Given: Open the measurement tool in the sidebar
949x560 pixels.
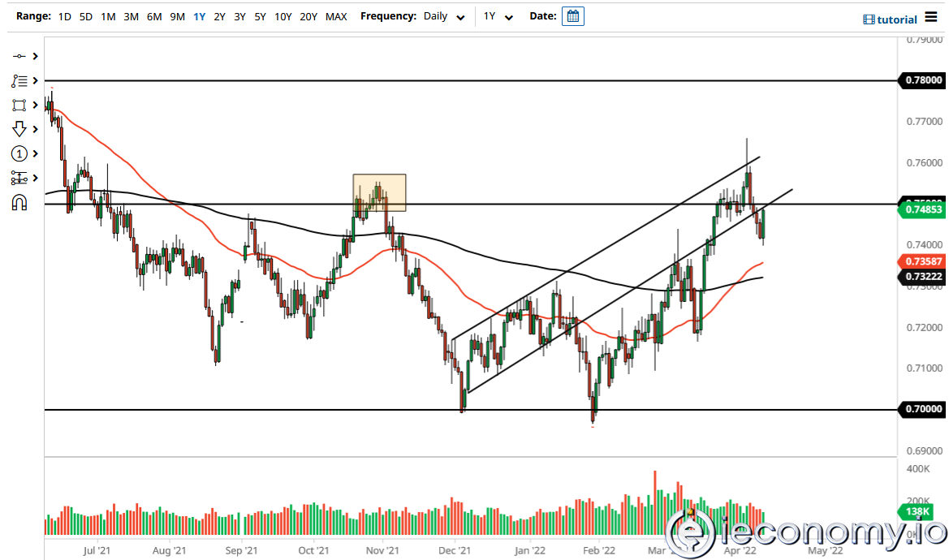Looking at the screenshot, I should coord(19,177).
